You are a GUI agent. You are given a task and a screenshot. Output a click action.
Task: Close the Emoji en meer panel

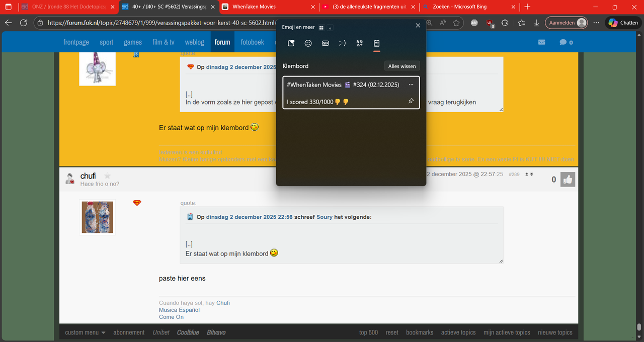click(418, 26)
